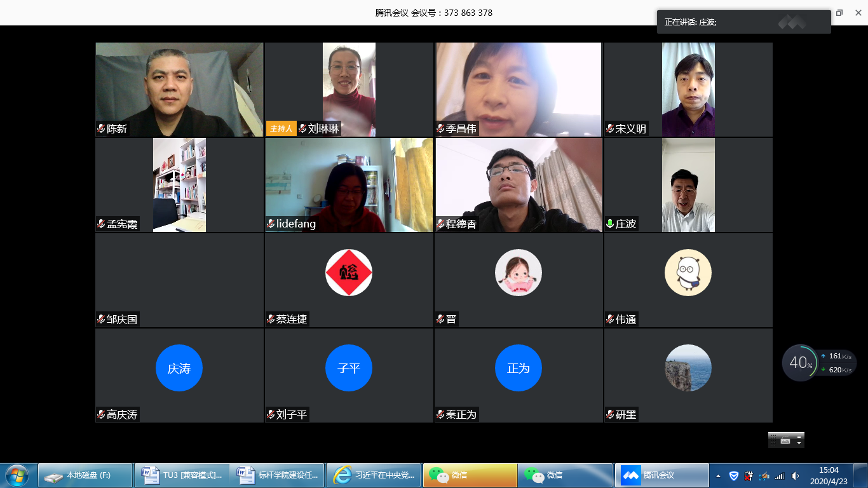The width and height of the screenshot is (868, 488).
Task: Click the blue 庆涛 avatar circle
Action: [x=179, y=368]
